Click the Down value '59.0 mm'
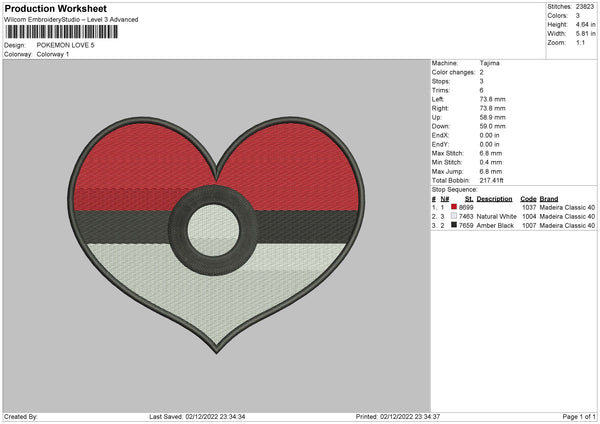 (492, 126)
